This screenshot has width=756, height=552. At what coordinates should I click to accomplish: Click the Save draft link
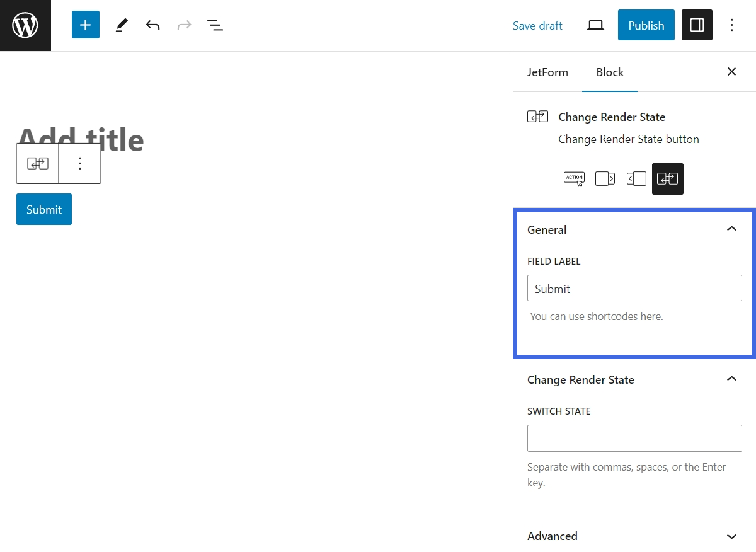click(537, 25)
